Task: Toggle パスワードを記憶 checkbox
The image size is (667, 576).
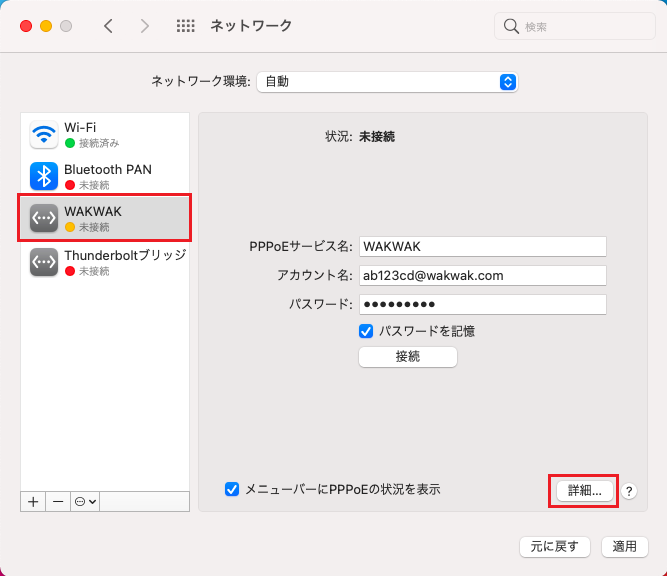Action: click(366, 331)
